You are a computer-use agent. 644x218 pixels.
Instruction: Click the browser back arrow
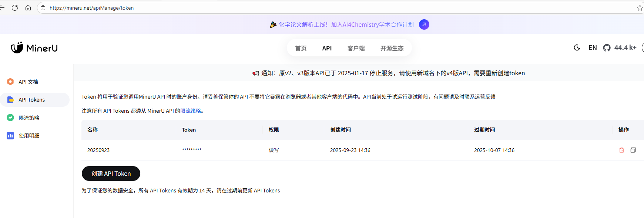(2, 8)
